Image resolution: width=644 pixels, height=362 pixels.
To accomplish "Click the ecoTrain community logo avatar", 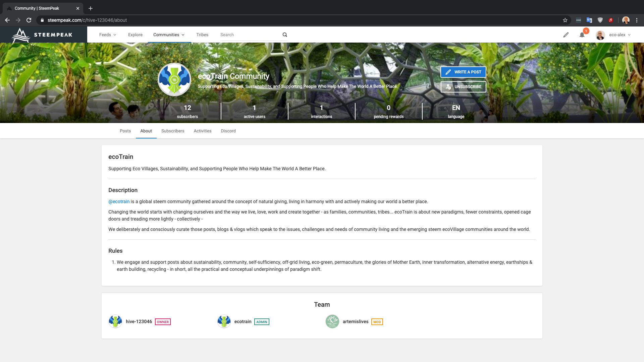I will 174,79.
